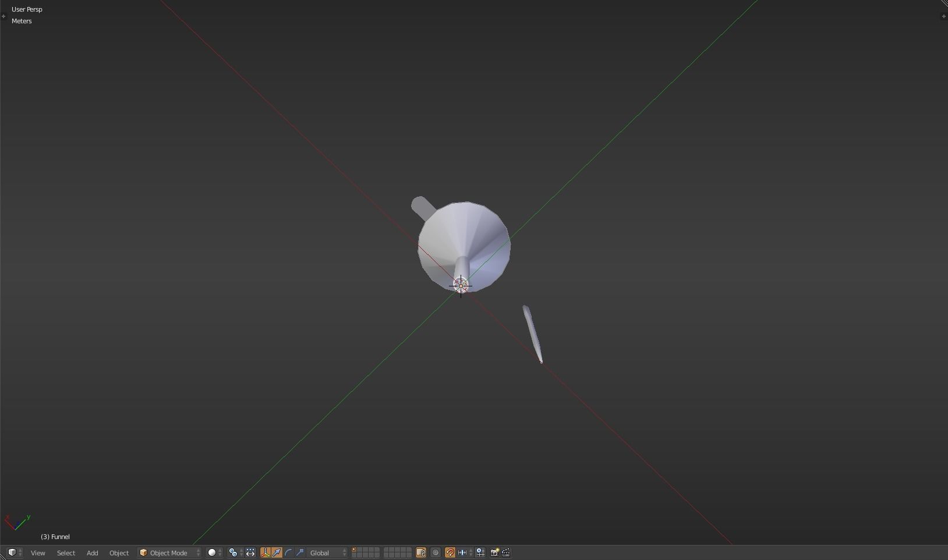Image resolution: width=948 pixels, height=560 pixels.
Task: Expand properties region with right plus
Action: [943, 16]
